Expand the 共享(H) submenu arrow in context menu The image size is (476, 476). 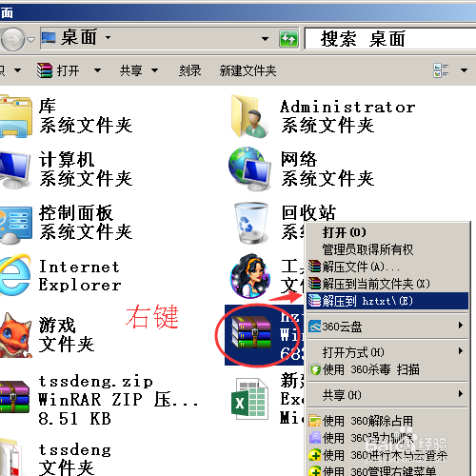click(x=461, y=394)
